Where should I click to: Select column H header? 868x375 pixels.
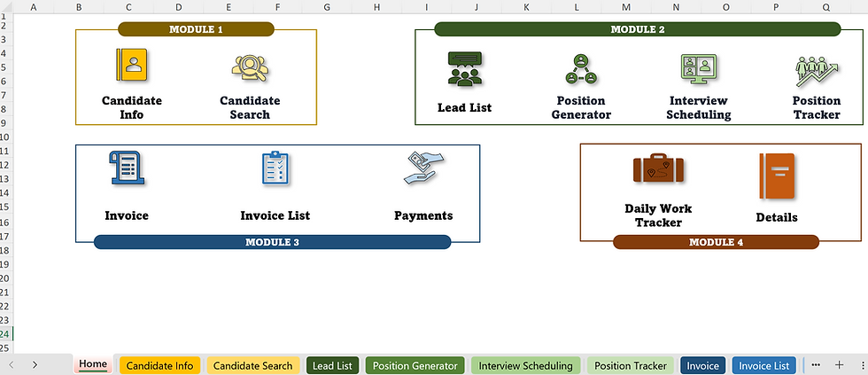(x=377, y=6)
